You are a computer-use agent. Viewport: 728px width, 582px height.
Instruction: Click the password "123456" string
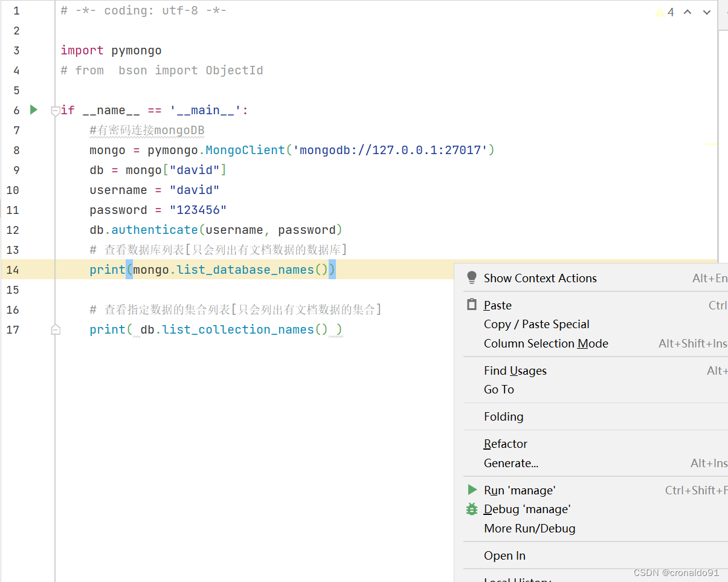[198, 210]
